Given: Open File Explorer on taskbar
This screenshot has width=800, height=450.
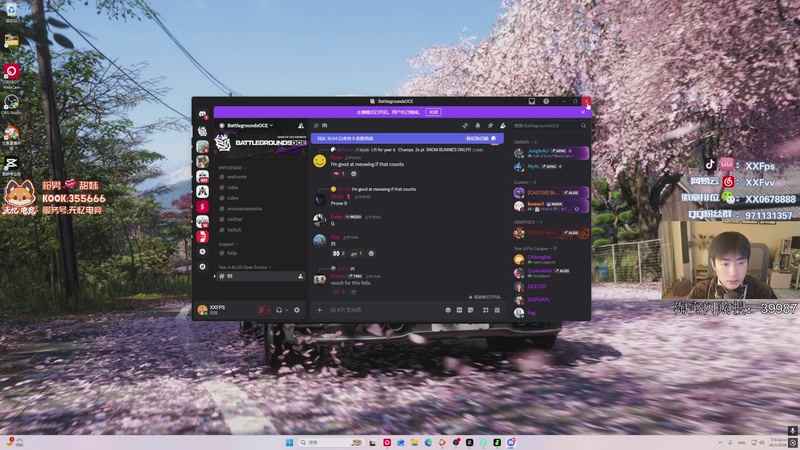Looking at the screenshot, I should (x=414, y=442).
